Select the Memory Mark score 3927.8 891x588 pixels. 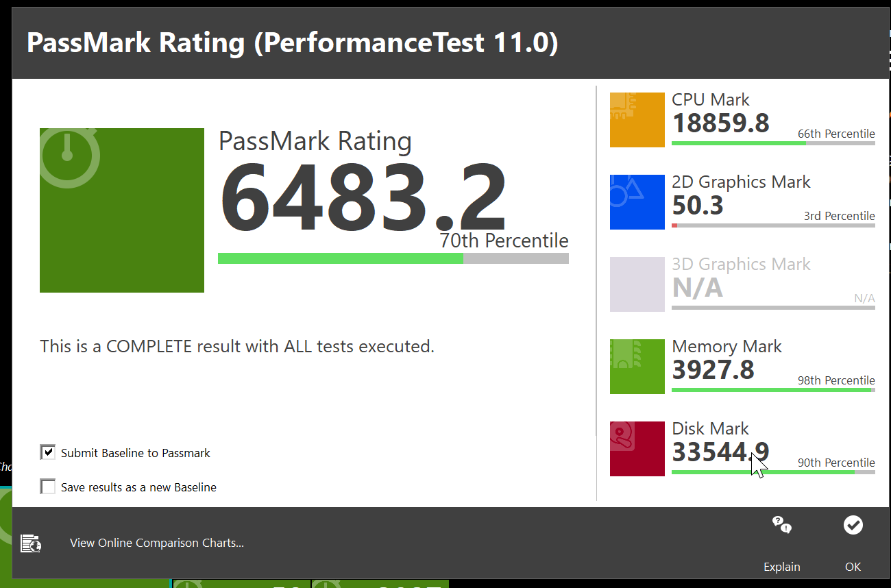coord(713,370)
